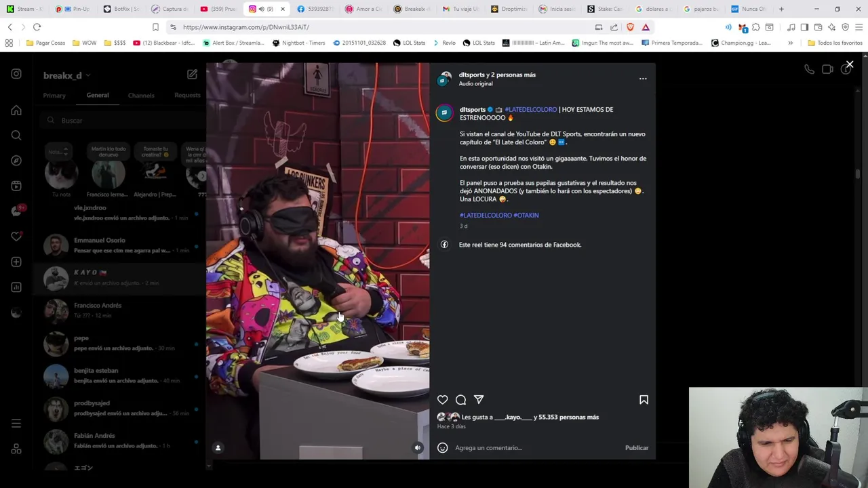This screenshot has width=868, height=488.
Task: Click the Publicar comment button
Action: click(x=637, y=447)
